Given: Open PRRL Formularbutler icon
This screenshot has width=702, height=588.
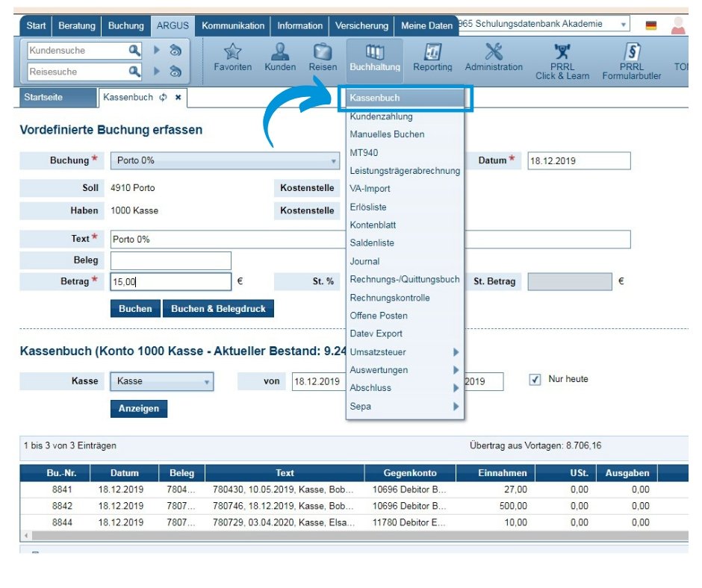Looking at the screenshot, I should coord(631,53).
